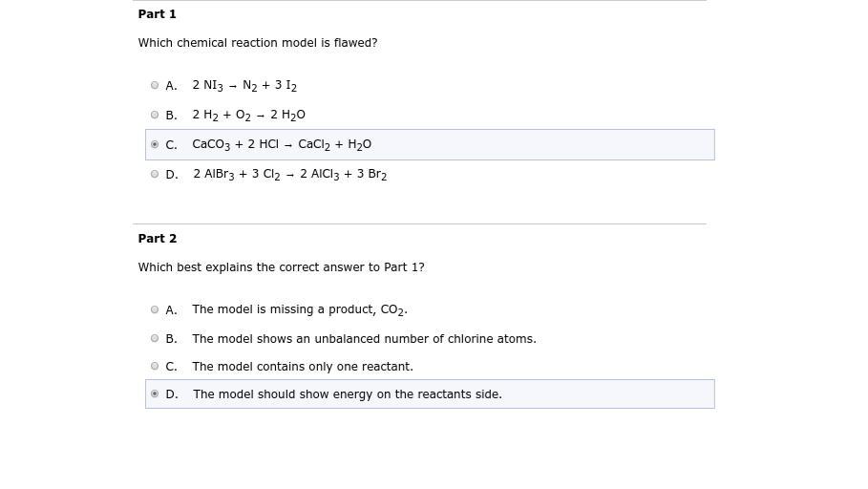Image resolution: width=868 pixels, height=489 pixels.
Task: Click the CaCO3 + 2 HCl equation text
Action: (282, 144)
